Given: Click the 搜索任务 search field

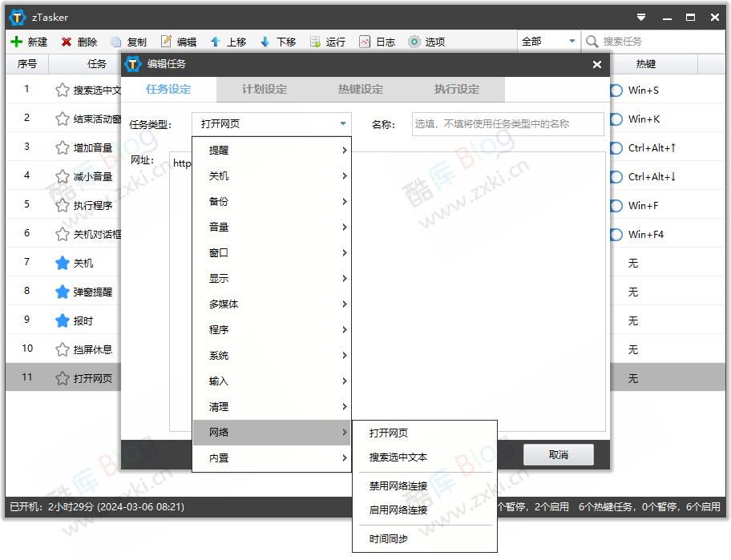Looking at the screenshot, I should [649, 41].
